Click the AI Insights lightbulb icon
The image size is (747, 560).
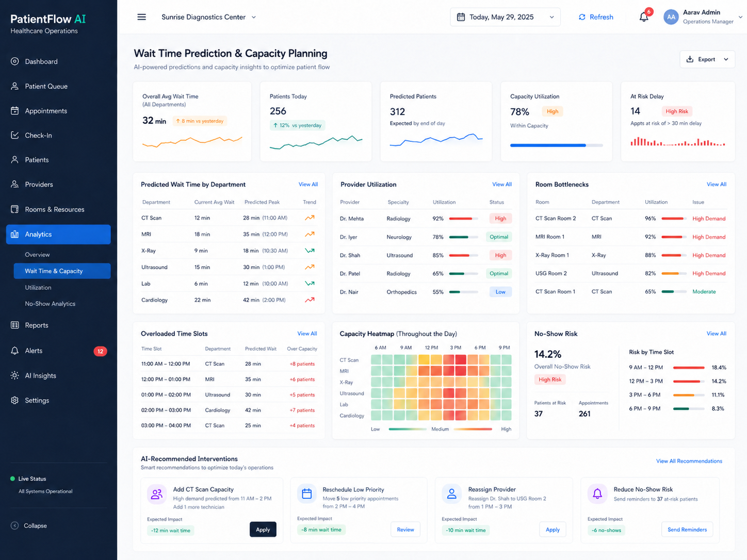[x=15, y=375]
